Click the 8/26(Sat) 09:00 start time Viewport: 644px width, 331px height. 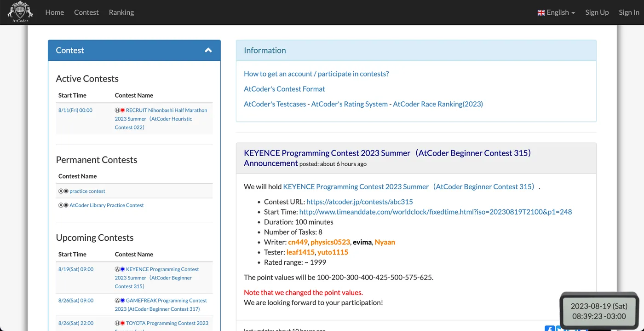pos(76,301)
